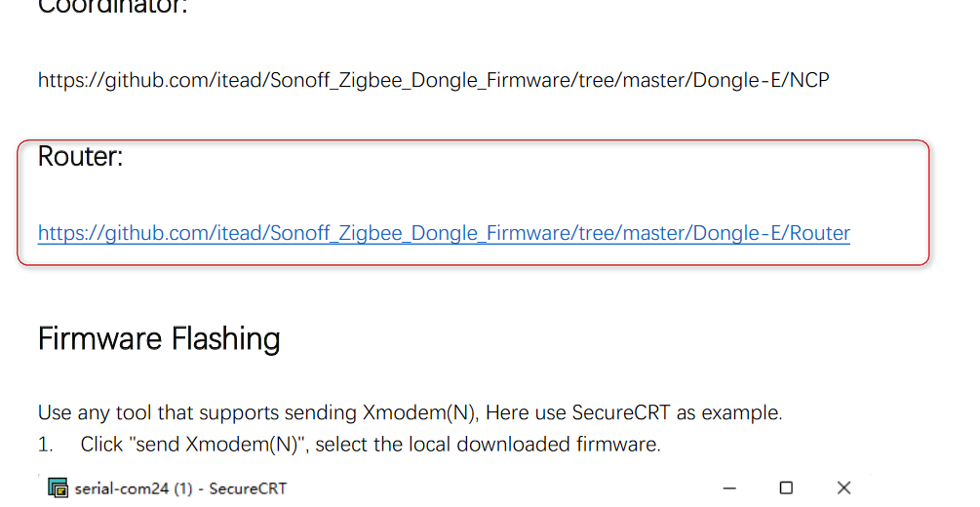Minimize the serial-com24 SecureCRT window
Viewport: 980px width, 507px height.
click(729, 487)
